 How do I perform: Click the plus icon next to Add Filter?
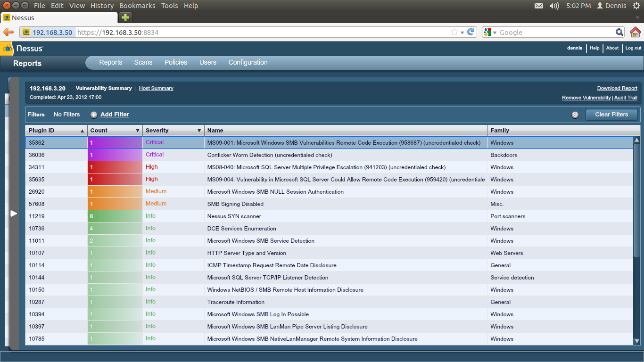click(x=94, y=115)
